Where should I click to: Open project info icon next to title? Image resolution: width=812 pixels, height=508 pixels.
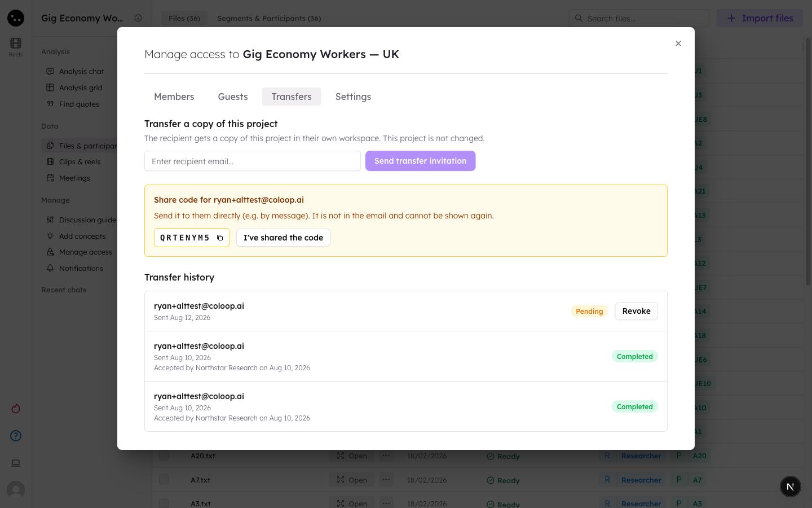pos(138,18)
